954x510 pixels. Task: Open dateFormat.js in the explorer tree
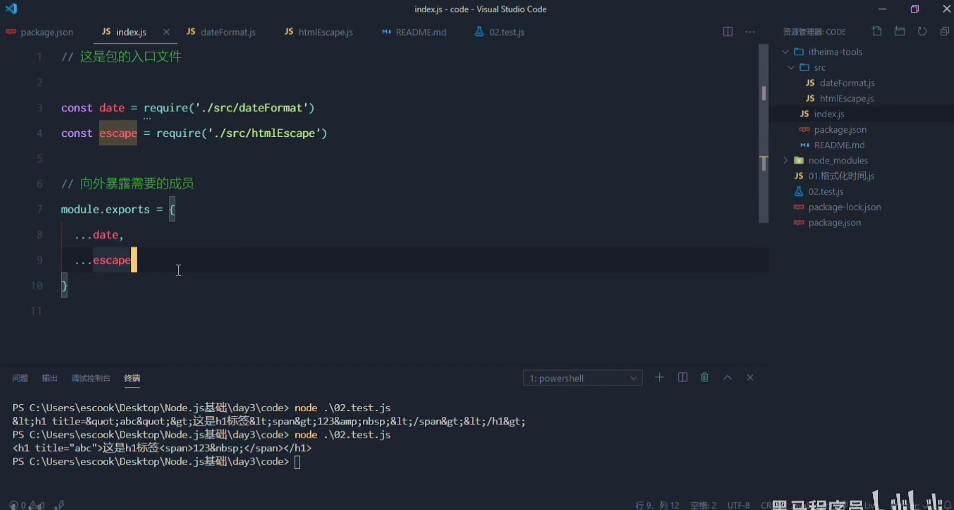coord(846,83)
